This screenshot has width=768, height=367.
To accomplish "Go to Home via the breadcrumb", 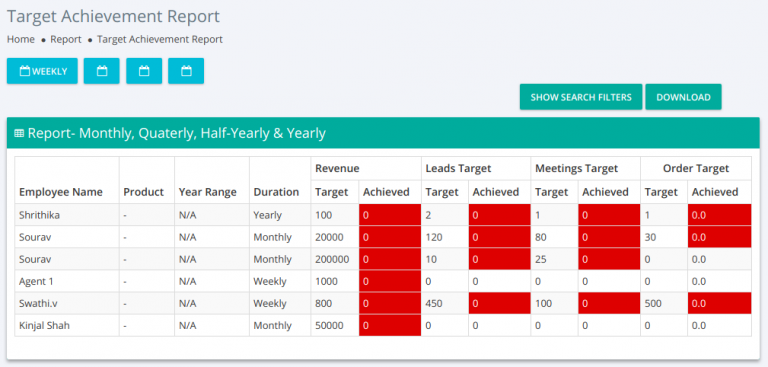I will point(21,39).
